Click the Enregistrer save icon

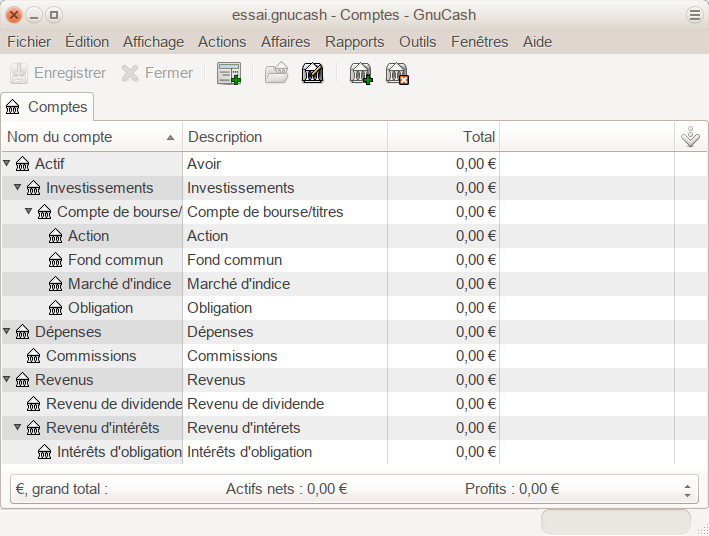point(19,73)
